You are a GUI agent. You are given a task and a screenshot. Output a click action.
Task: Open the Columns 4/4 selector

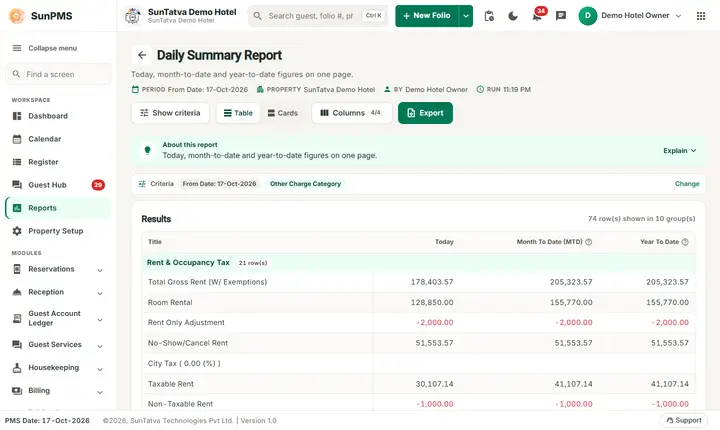[x=352, y=113]
